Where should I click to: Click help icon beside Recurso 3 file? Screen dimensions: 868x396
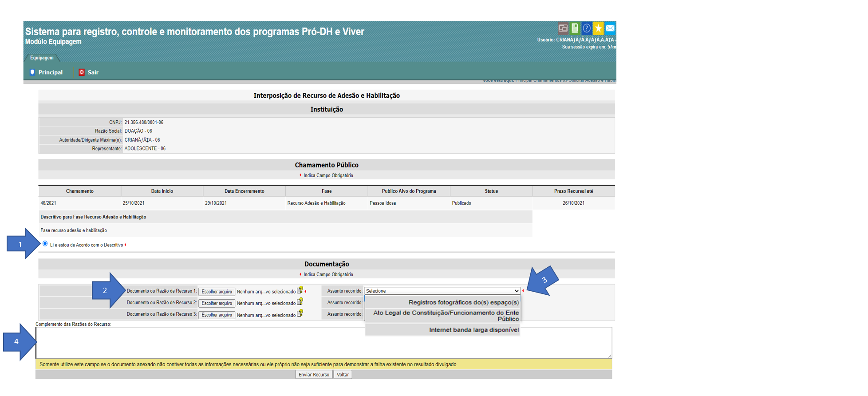(300, 313)
